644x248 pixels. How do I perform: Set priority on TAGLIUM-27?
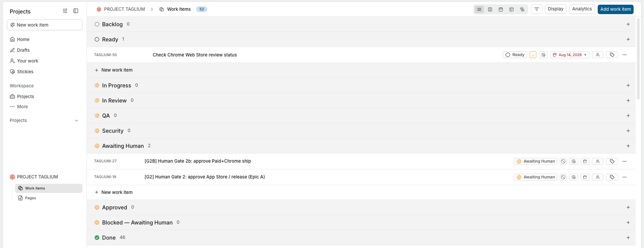click(x=563, y=161)
